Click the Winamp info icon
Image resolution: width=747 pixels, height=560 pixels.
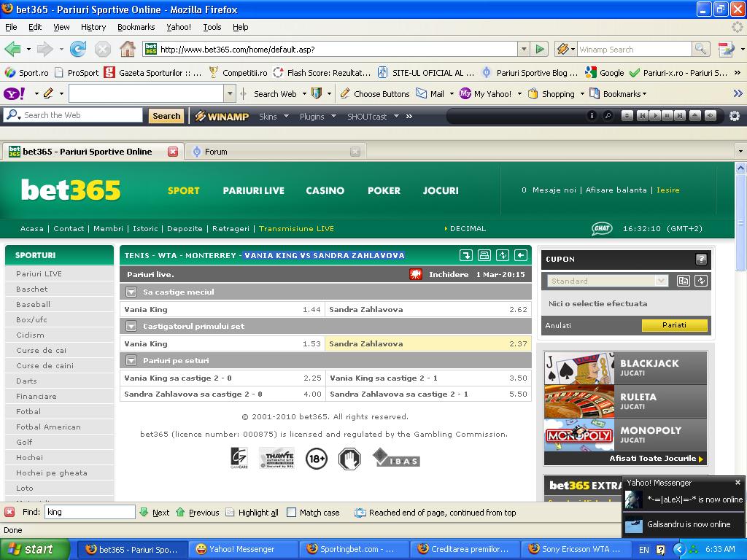pyautogui.click(x=591, y=116)
